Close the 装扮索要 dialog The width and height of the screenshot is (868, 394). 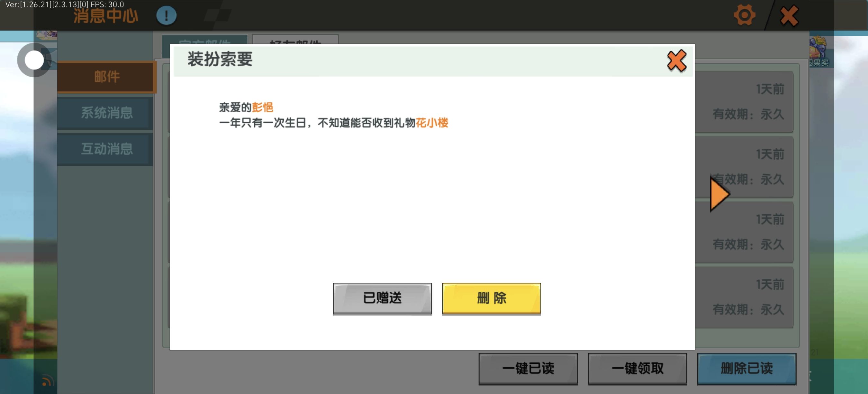coord(676,61)
